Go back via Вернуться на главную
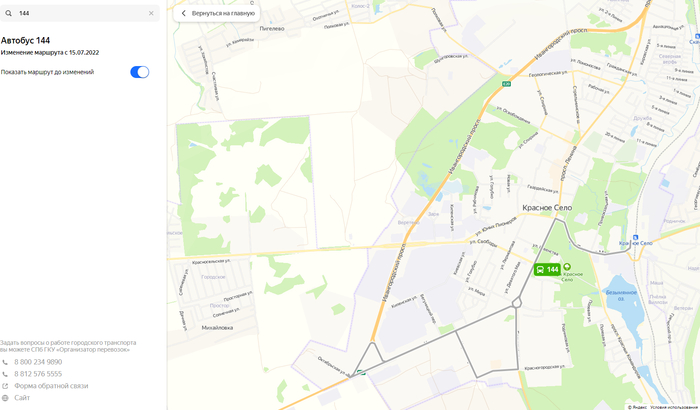This screenshot has height=410, width=700. point(217,13)
